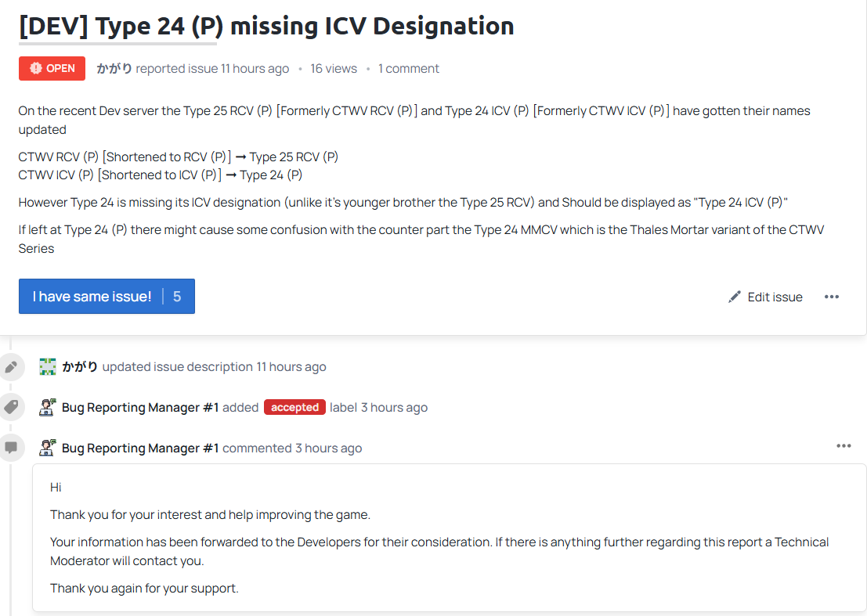Click the pencil icon beside Edit issue
867x616 pixels.
tap(734, 297)
